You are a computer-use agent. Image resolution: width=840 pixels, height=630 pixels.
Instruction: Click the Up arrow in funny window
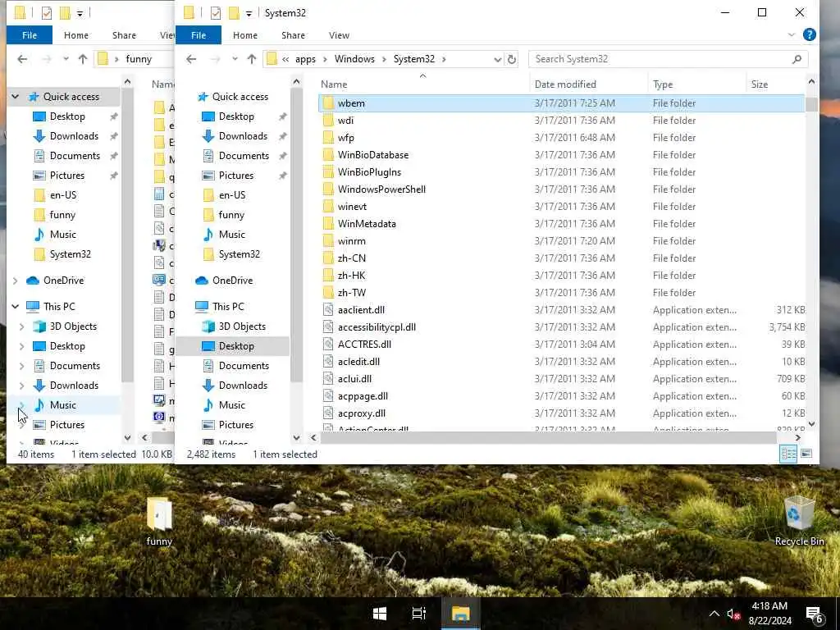[x=83, y=59]
